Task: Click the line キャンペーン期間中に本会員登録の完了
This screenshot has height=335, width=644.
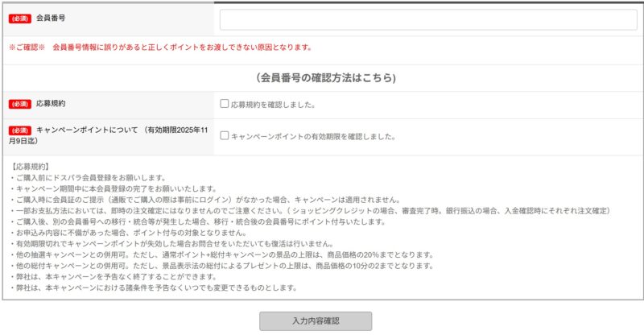Action: tap(114, 189)
